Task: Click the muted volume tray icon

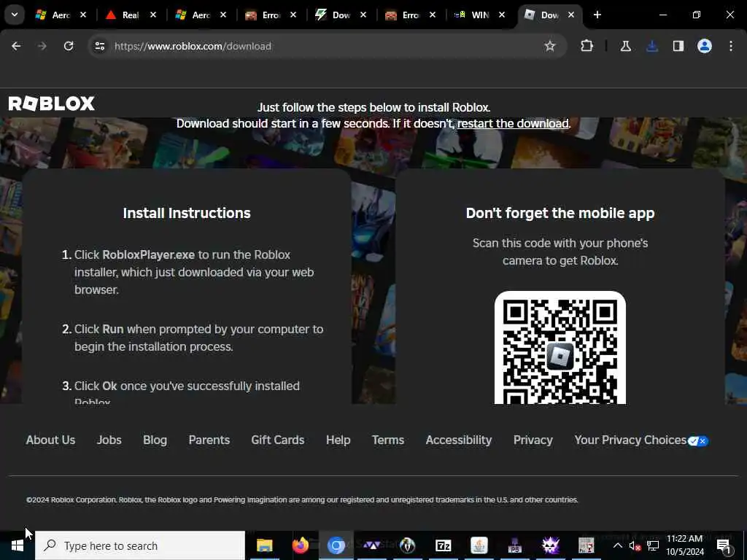Action: pos(635,545)
